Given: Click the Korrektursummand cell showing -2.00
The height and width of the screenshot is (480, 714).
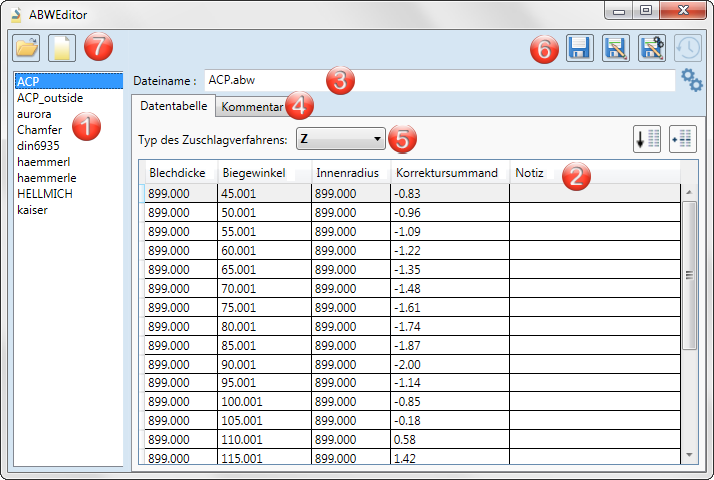Looking at the screenshot, I should click(448, 364).
